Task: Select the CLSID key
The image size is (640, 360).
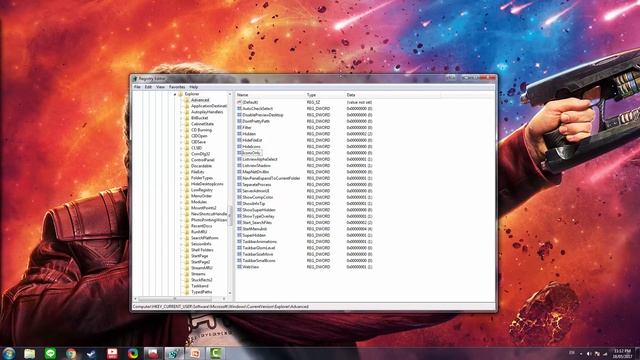Action: pos(196,148)
